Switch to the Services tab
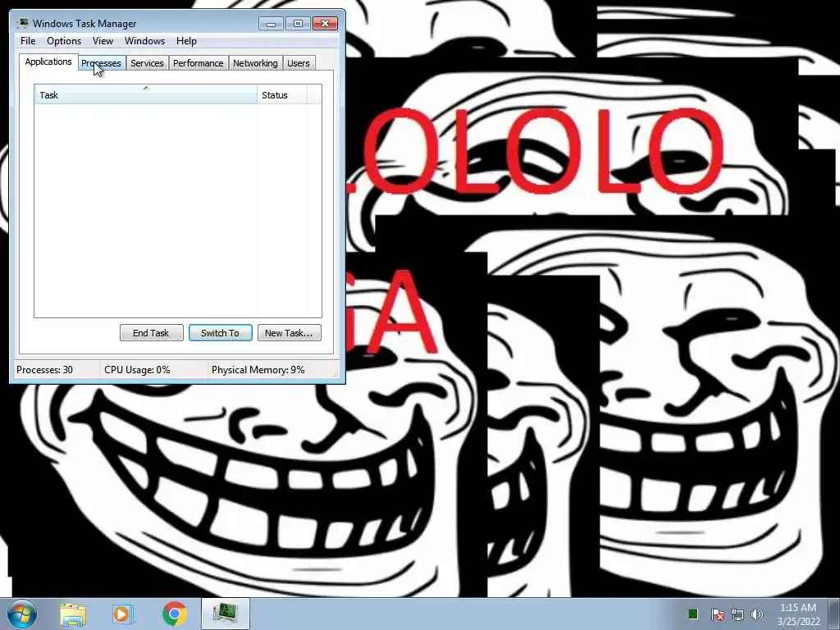840x630 pixels. pyautogui.click(x=148, y=63)
